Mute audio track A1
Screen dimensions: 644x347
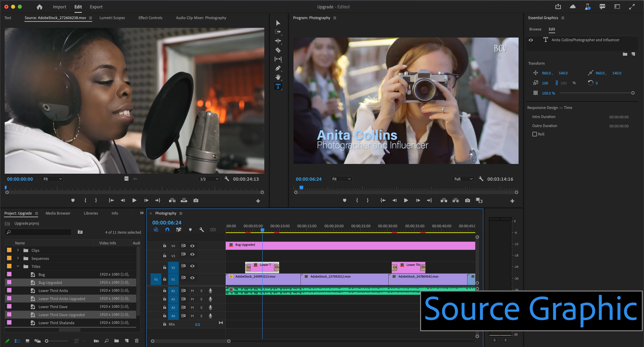[x=192, y=291]
